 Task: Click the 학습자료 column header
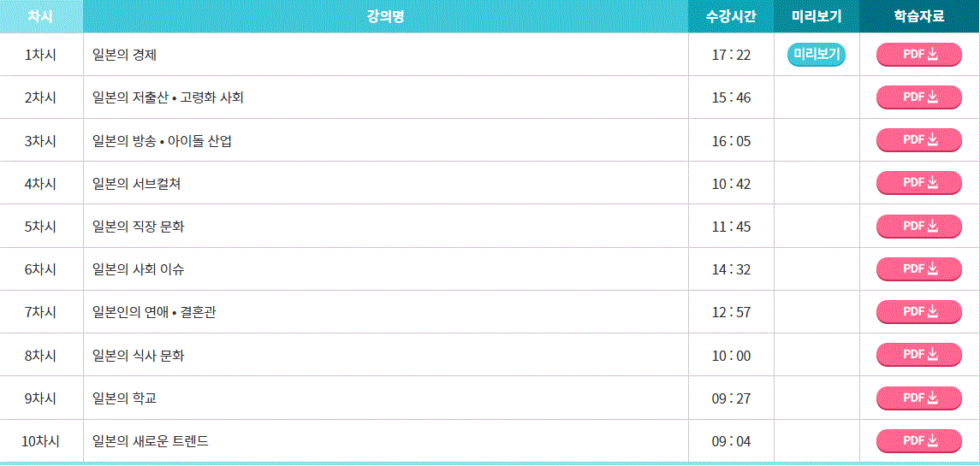point(919,17)
